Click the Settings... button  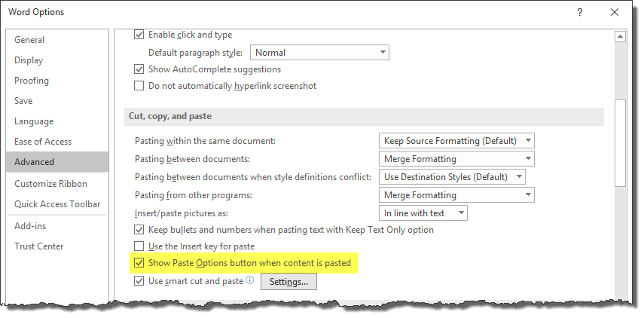(288, 283)
